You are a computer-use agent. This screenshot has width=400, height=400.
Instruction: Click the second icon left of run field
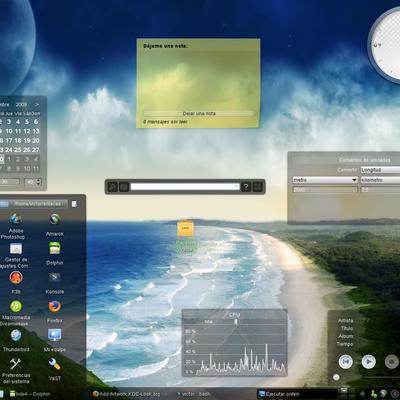pyautogui.click(x=124, y=187)
